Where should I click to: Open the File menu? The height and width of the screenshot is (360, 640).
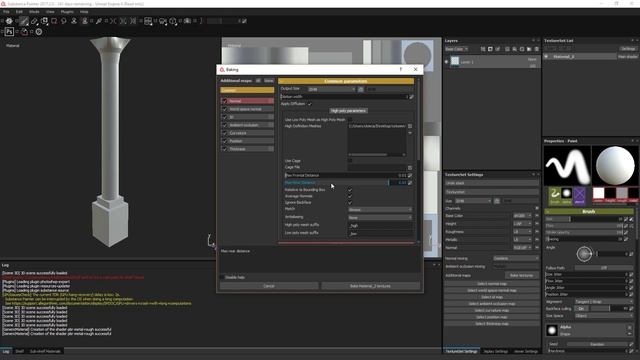(x=6, y=12)
